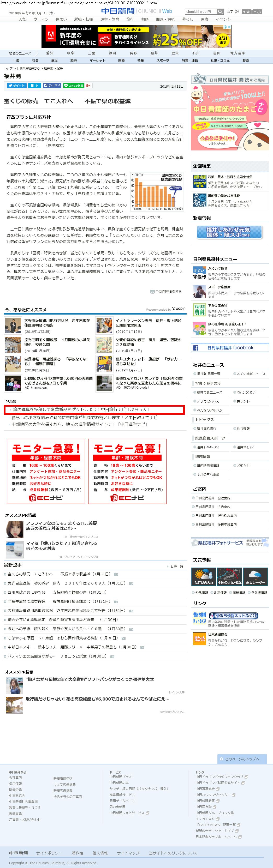The image size is (273, 868).
Task: Increase text size with +大 button
Action: tap(246, 11)
